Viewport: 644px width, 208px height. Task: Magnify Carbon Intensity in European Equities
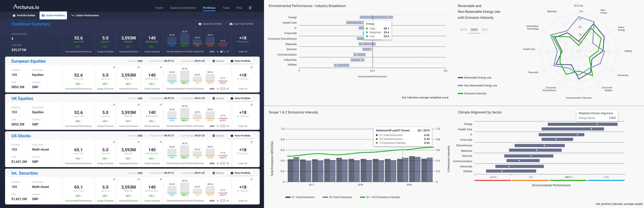pos(161,68)
